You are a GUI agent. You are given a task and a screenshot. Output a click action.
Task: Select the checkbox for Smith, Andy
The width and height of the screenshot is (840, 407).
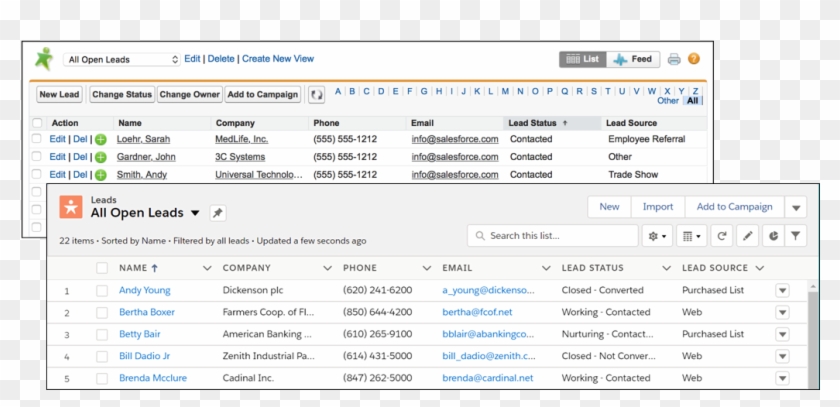pyautogui.click(x=36, y=174)
